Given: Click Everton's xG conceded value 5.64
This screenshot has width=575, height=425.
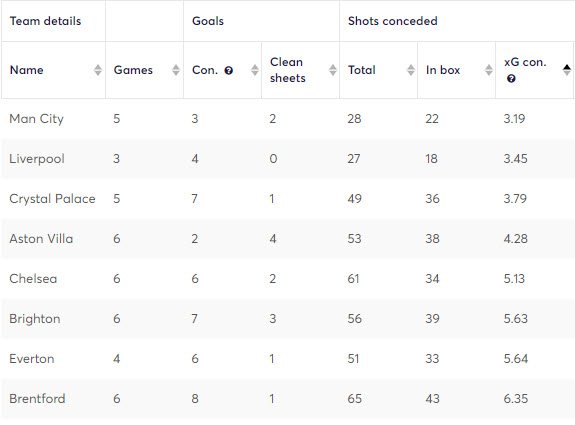Looking at the screenshot, I should [516, 359].
